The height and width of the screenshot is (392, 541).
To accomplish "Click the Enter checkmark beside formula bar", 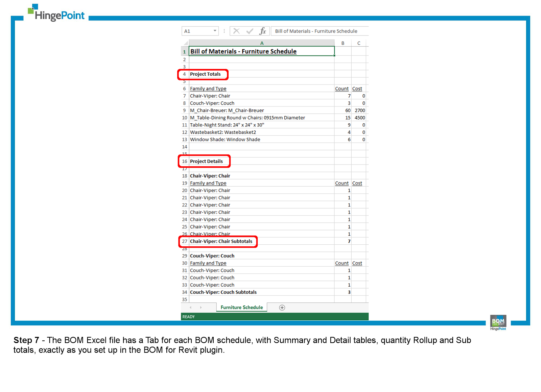I will 249,31.
